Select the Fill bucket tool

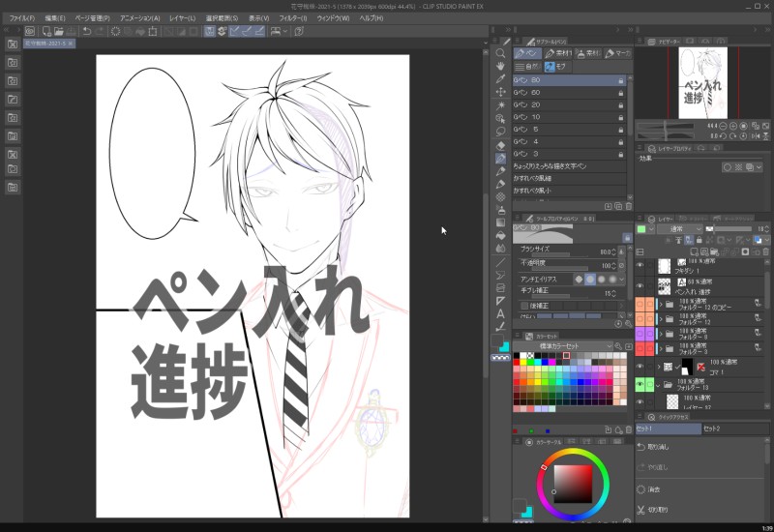pyautogui.click(x=500, y=235)
